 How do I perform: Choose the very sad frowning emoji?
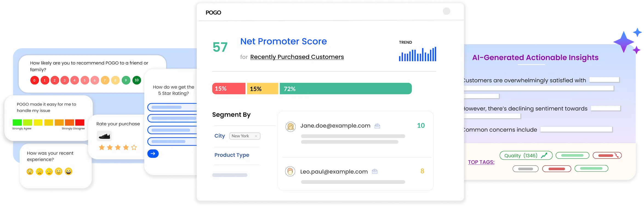point(30,171)
